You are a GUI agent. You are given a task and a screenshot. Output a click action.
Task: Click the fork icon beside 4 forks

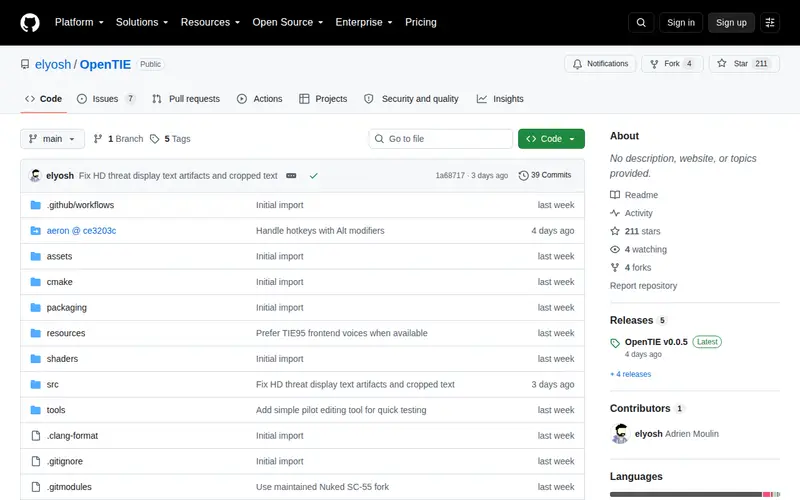point(615,267)
